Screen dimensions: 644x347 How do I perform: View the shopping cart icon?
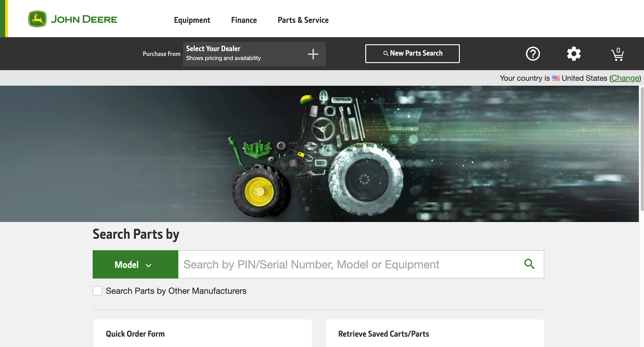point(617,54)
